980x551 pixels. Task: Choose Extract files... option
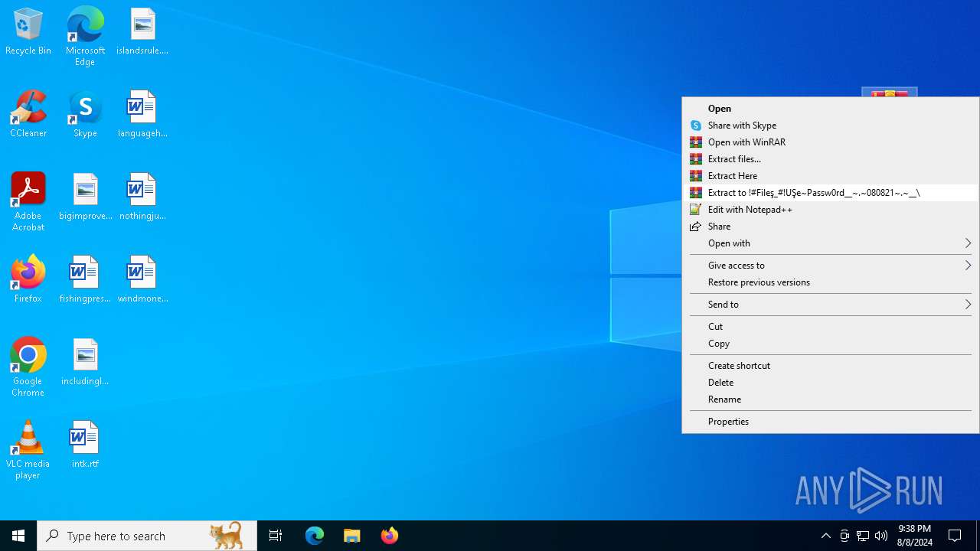(831, 159)
